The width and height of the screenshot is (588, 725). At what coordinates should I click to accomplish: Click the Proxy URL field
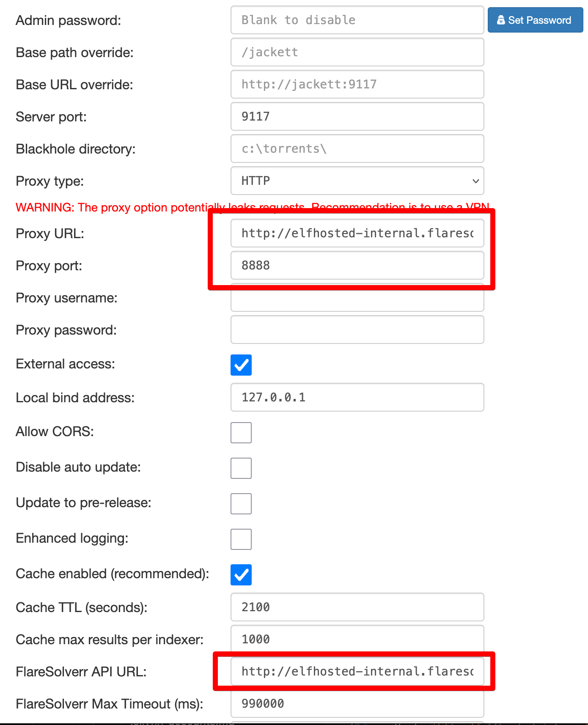tap(357, 233)
